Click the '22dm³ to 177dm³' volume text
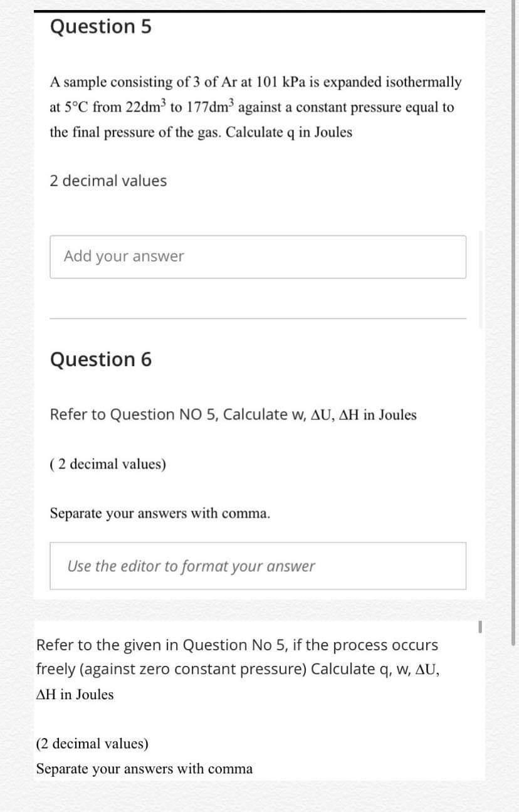Screen dimensions: 519x812 (180, 106)
